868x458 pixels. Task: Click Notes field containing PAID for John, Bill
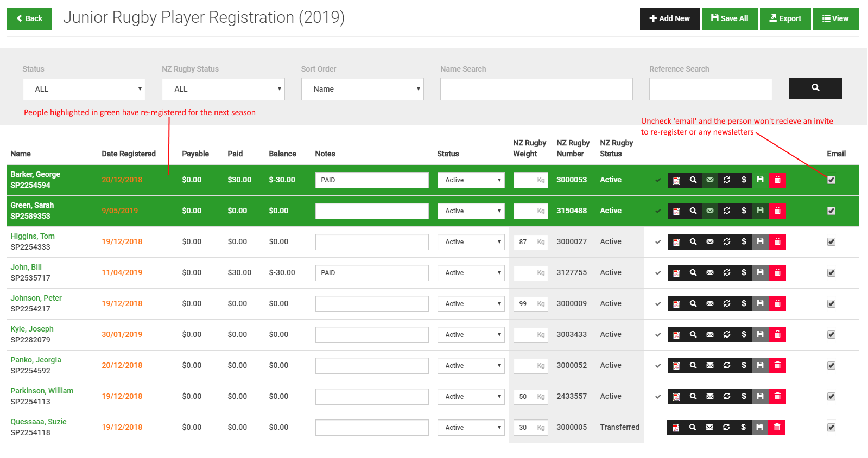coord(372,273)
